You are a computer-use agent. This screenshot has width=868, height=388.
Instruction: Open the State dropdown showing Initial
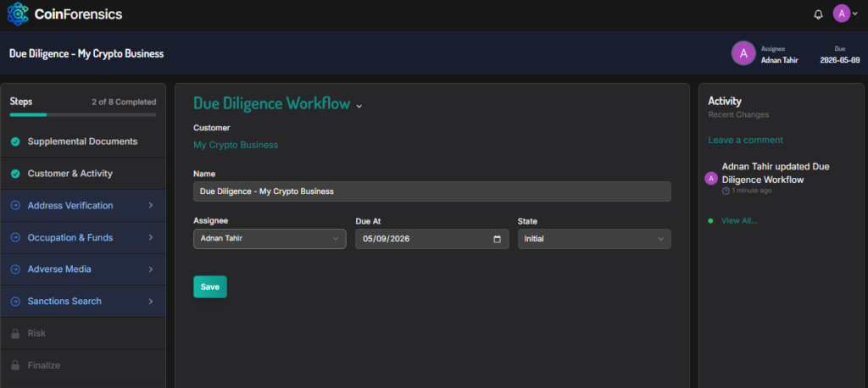593,239
